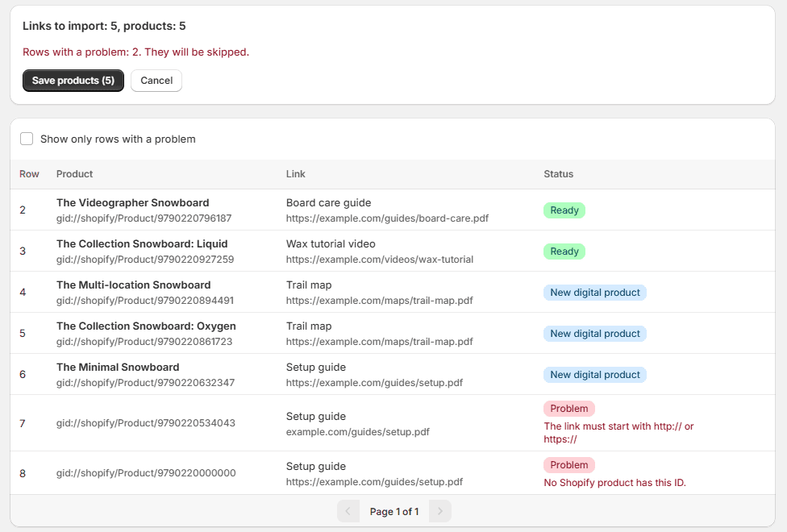The image size is (787, 532).
Task: Select The Multi-location Snowboard name
Action: point(134,285)
